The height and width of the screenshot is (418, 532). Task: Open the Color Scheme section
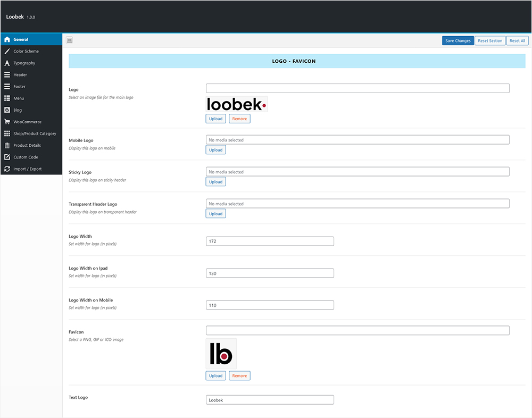point(31,51)
